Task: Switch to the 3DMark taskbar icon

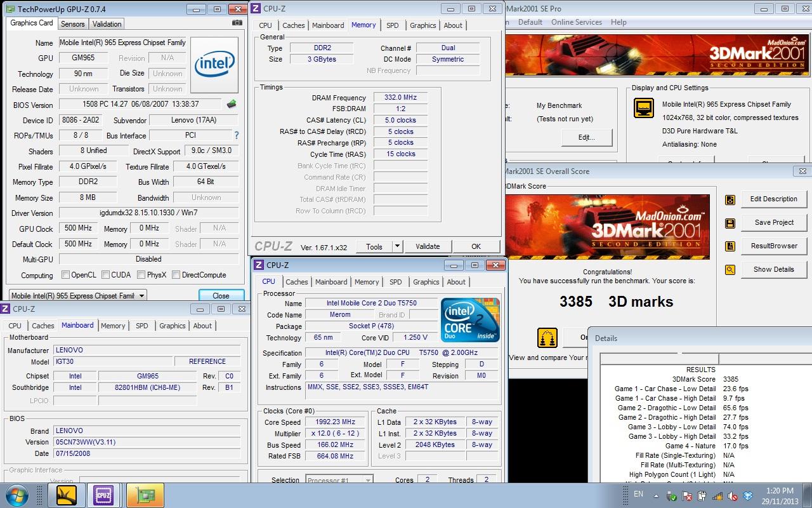Action: pyautogui.click(x=67, y=494)
